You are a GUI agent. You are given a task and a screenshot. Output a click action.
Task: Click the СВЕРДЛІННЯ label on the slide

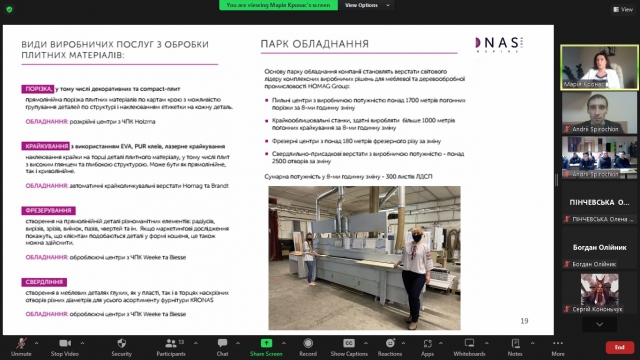pos(44,282)
